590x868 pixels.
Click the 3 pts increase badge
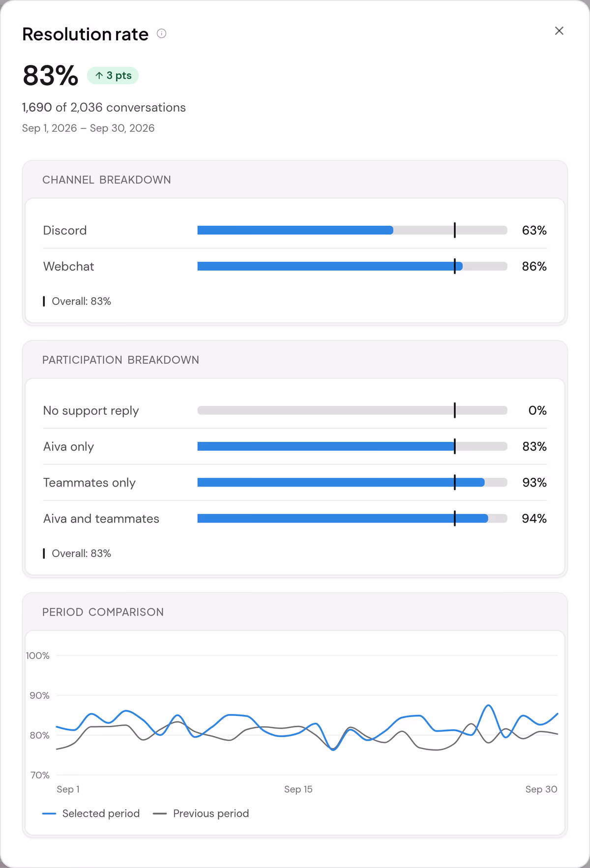click(113, 75)
